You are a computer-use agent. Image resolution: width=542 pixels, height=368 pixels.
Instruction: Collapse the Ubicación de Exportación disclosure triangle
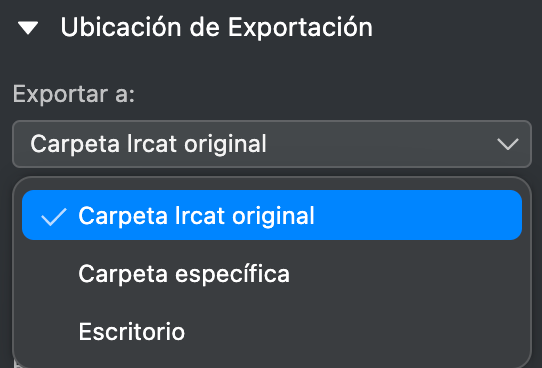[28, 28]
